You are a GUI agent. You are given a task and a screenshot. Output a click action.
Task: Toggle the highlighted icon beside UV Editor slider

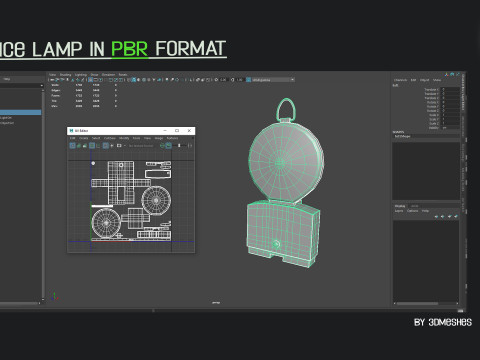coord(169,146)
